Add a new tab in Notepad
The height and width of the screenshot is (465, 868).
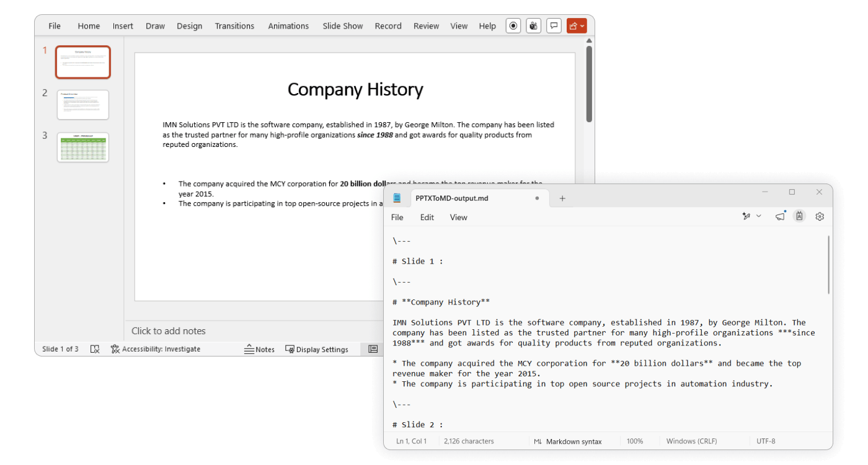point(562,198)
